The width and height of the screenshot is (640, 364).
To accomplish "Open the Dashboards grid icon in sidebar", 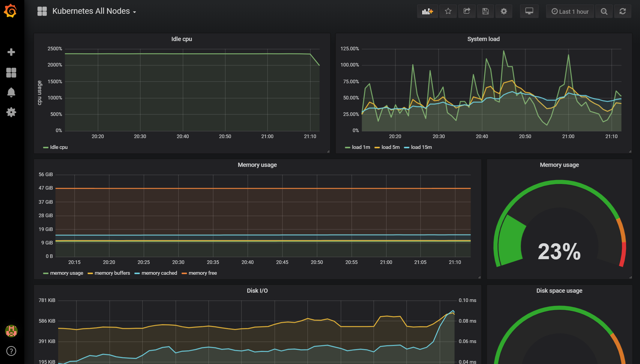I will coord(11,73).
